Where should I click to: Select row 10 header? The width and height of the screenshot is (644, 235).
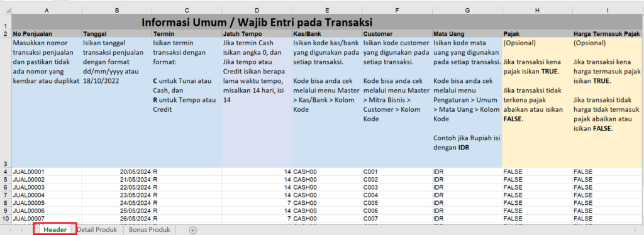6,219
